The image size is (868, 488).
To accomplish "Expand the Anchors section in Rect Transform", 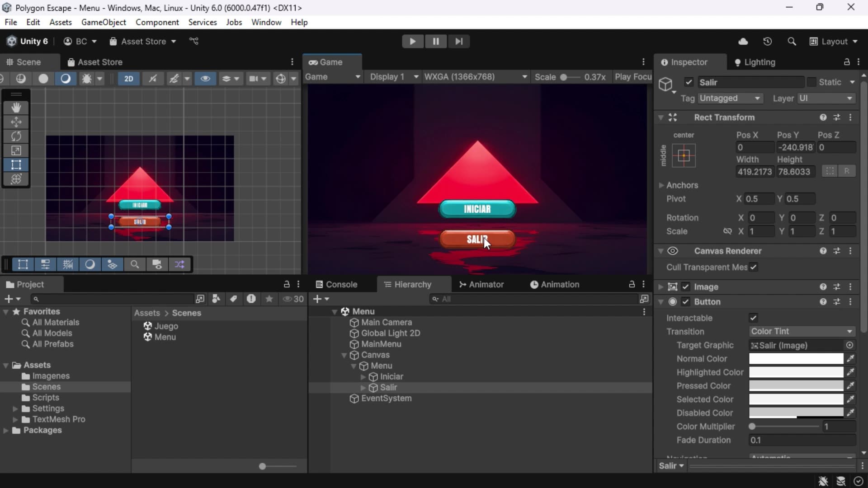I will click(661, 185).
